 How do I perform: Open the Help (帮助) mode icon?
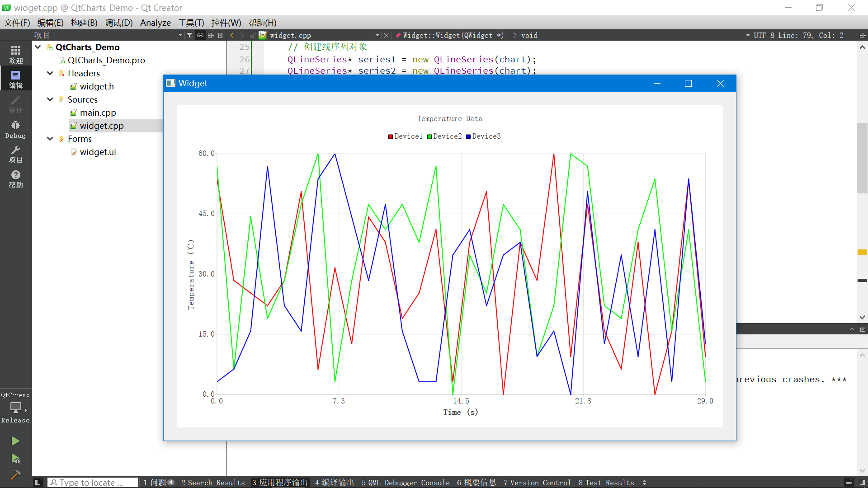pos(15,179)
